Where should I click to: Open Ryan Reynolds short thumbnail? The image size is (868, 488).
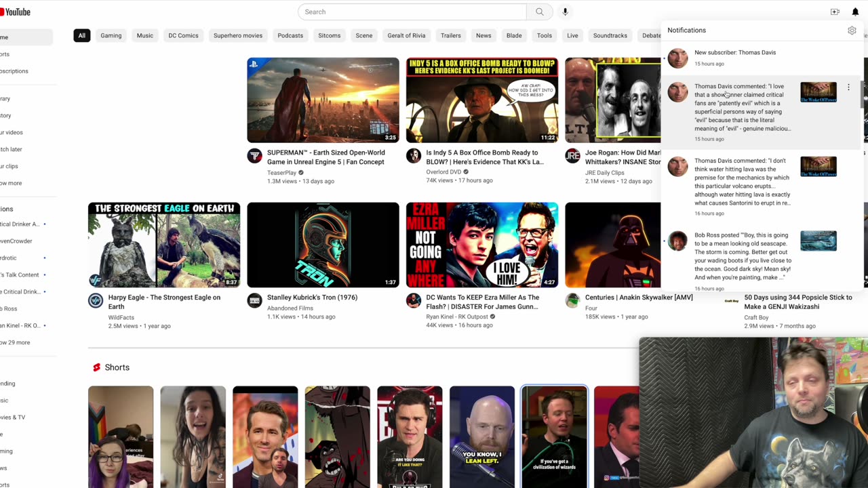coord(265,437)
